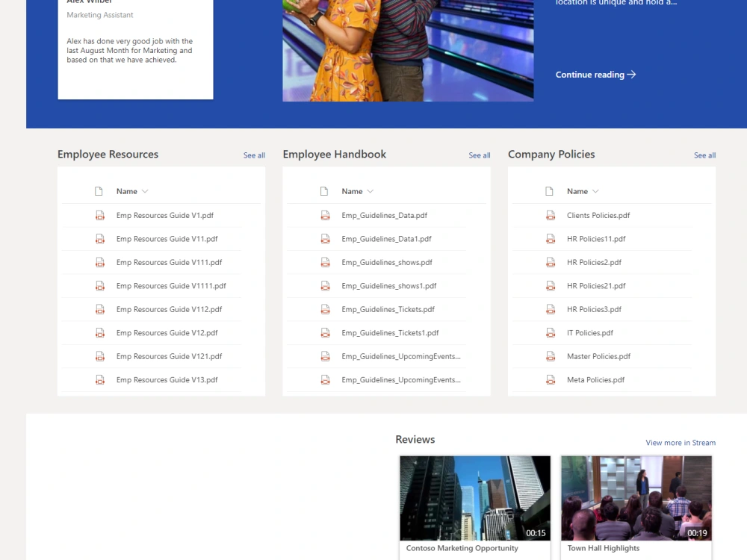Click Continue reading link
The image size is (747, 560).
tap(595, 75)
